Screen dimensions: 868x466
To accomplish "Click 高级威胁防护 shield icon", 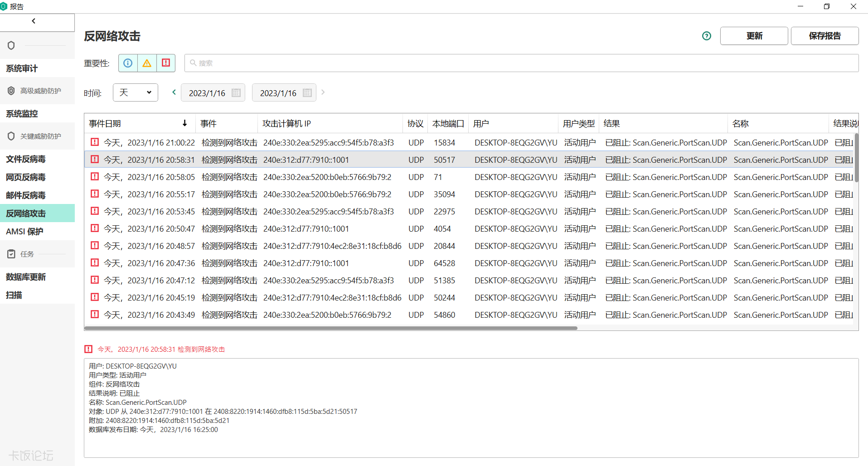I will pyautogui.click(x=11, y=91).
